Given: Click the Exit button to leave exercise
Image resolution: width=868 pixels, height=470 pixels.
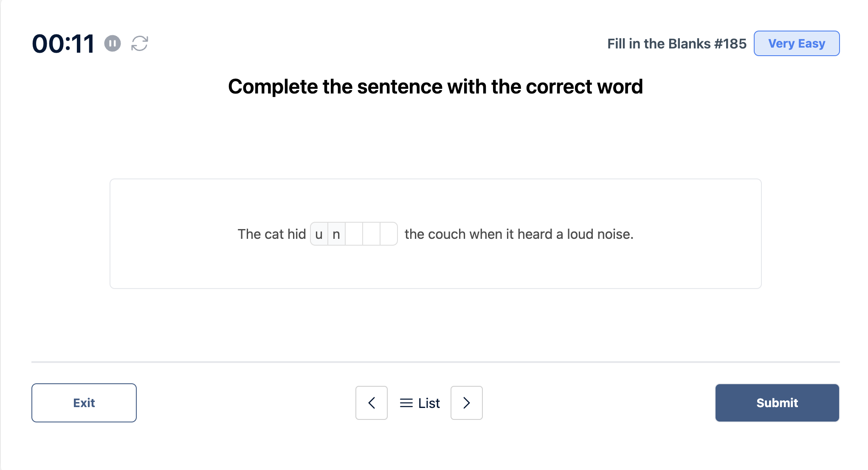Looking at the screenshot, I should point(84,403).
